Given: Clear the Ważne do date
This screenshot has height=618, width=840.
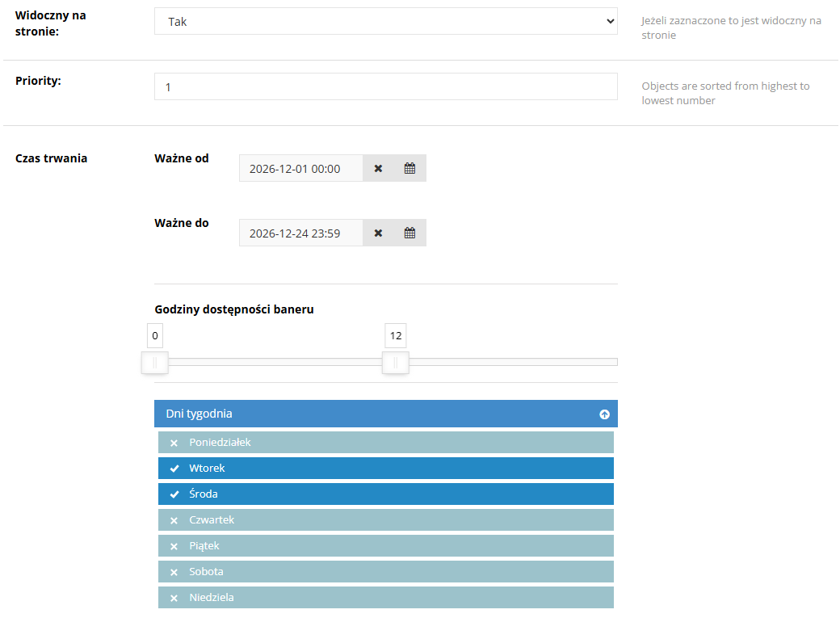Looking at the screenshot, I should (x=378, y=233).
